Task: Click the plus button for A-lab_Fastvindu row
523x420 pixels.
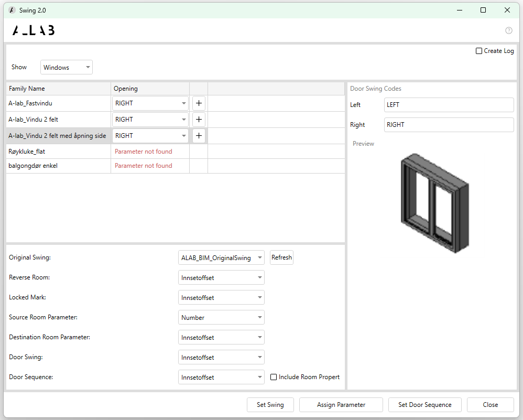Action: [x=199, y=103]
